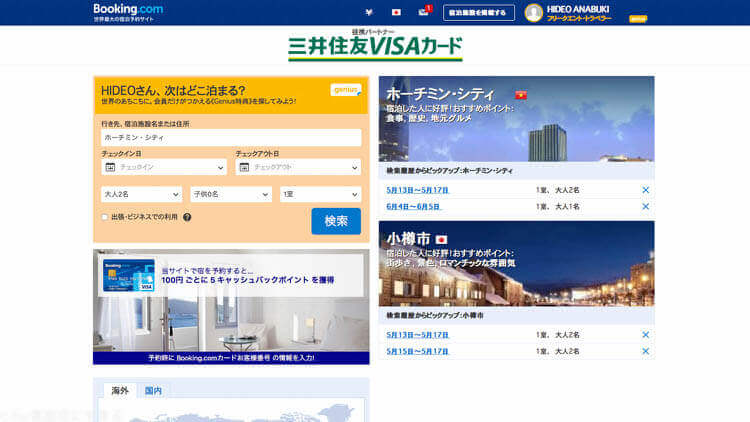The height and width of the screenshot is (422, 750).
Task: Open the 1室 rooms dropdown
Action: pos(320,194)
